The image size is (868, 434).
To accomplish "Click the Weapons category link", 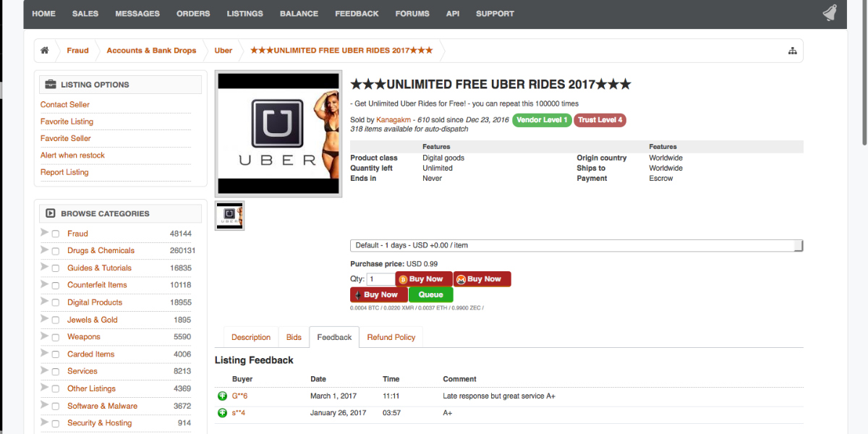I will pos(84,337).
